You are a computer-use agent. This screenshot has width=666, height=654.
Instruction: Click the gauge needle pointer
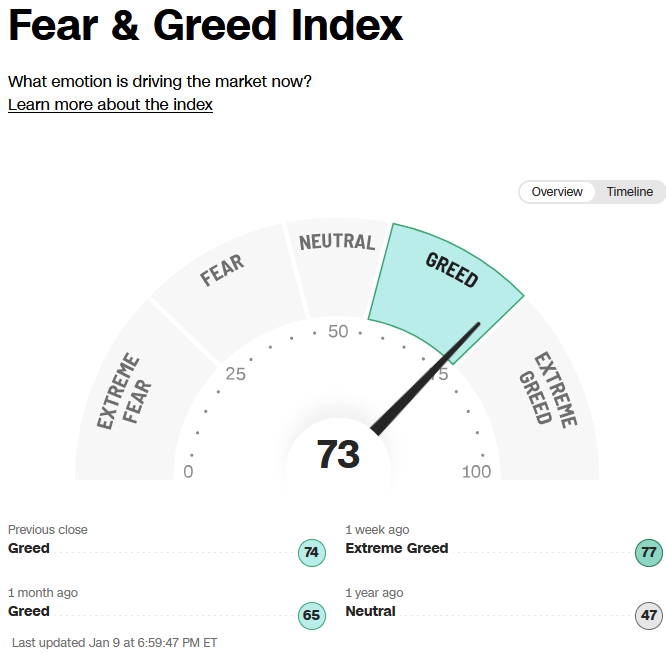(x=425, y=379)
